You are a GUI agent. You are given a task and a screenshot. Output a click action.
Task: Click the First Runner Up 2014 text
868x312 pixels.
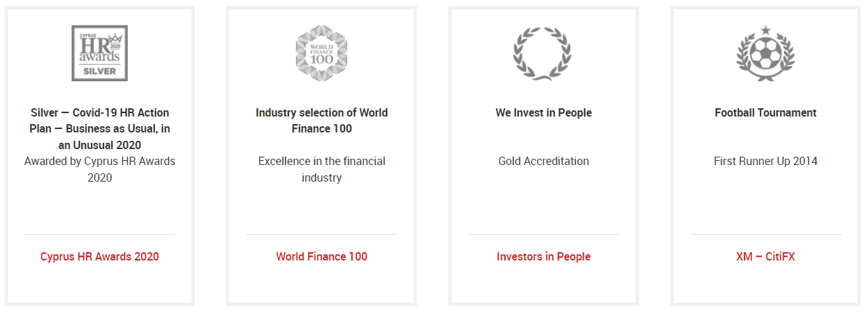tap(765, 161)
